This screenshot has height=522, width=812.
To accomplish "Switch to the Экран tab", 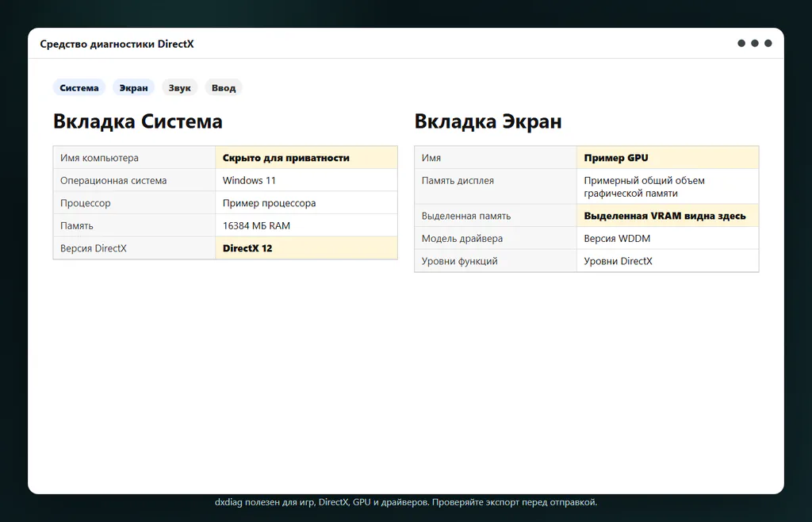I will point(133,87).
